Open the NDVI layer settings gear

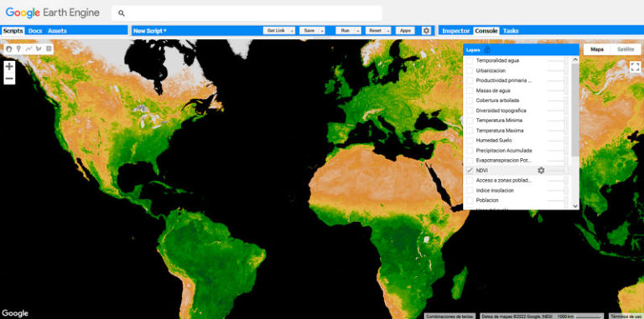pyautogui.click(x=541, y=170)
